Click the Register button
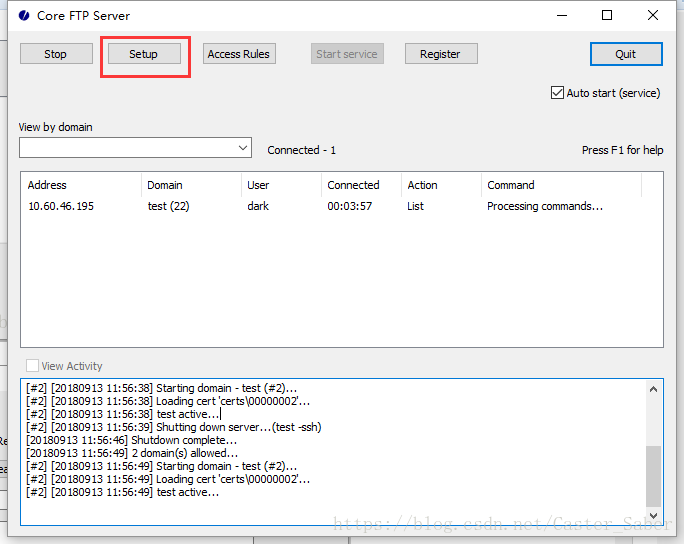Viewport: 684px width, 544px height. point(441,54)
